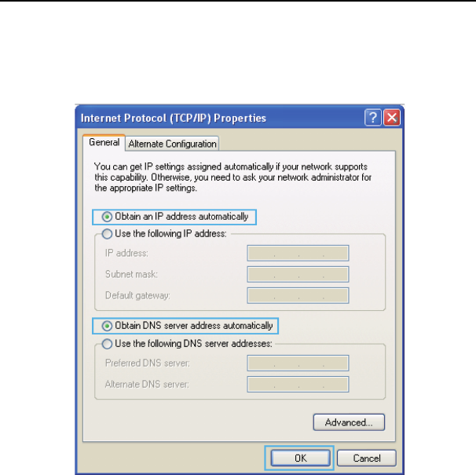This screenshot has height=475, width=476.
Task: Enable Use the following DNS server addresses
Action: click(187, 344)
